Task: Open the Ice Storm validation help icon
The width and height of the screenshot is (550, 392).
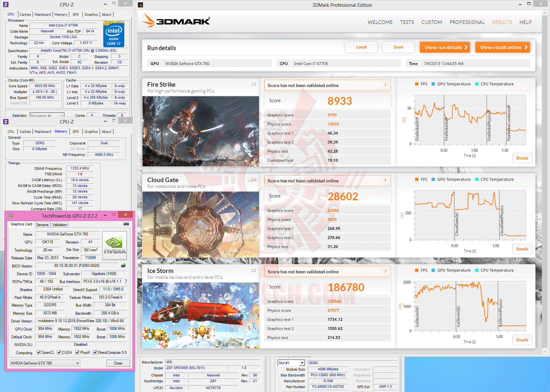Action: 385,272
